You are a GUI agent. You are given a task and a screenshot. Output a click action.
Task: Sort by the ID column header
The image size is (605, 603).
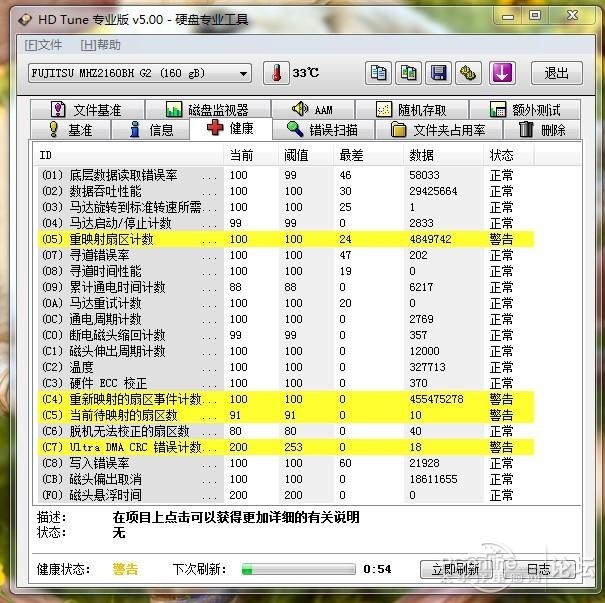tap(127, 155)
